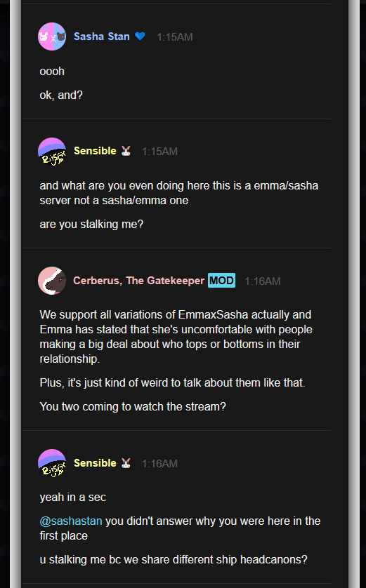
Task: Select the Sensible username at 1:16AM
Action: pos(95,463)
